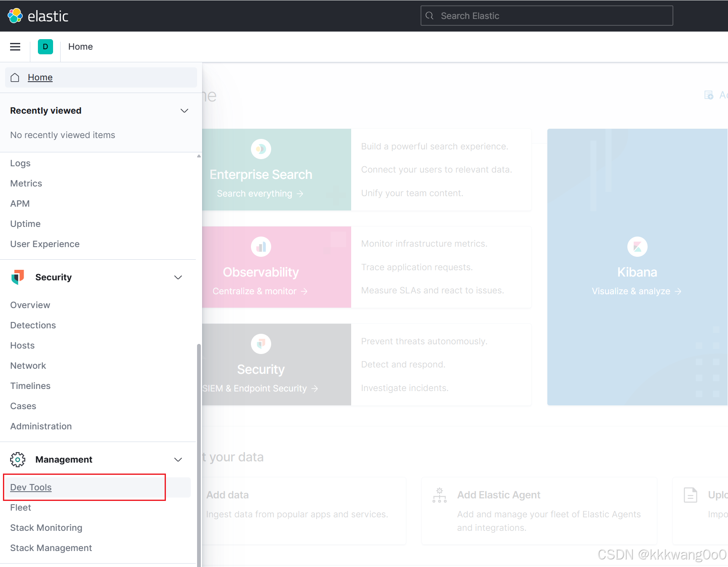Focus the Search Elastic input field

click(547, 16)
